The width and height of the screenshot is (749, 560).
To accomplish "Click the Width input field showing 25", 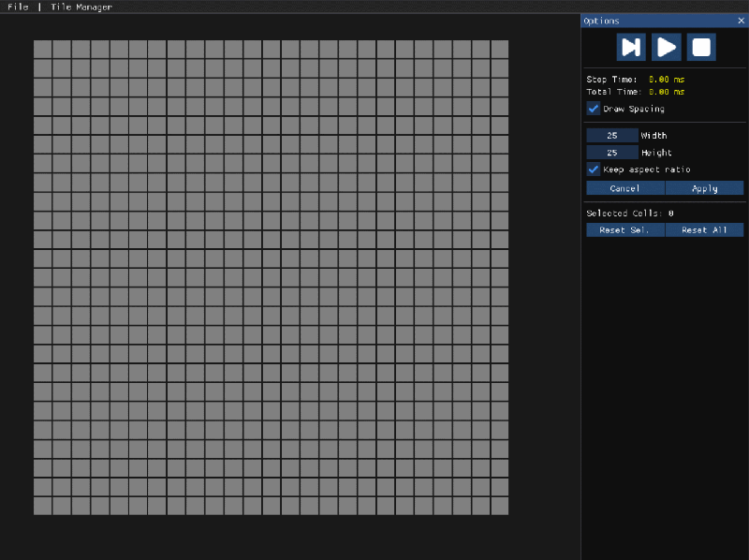I will [612, 135].
